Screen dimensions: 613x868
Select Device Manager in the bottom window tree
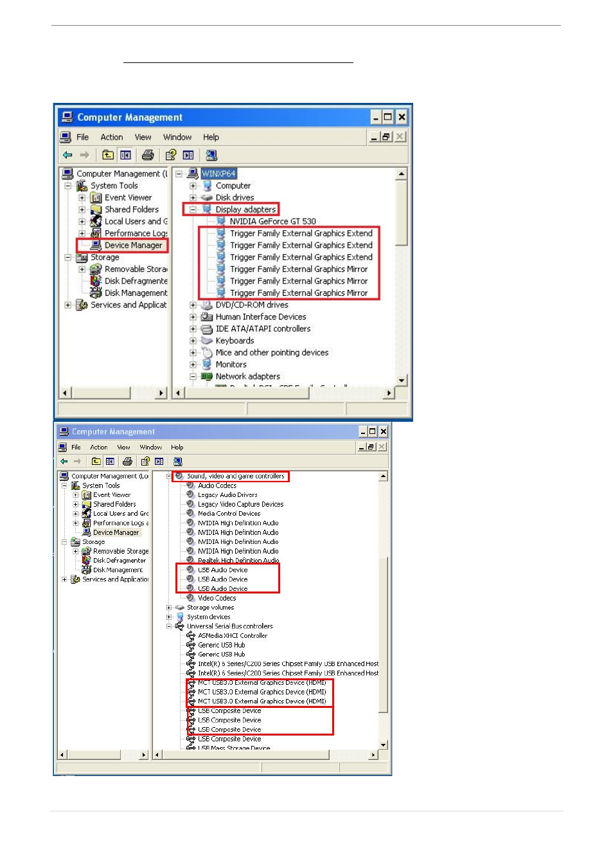coord(116,532)
